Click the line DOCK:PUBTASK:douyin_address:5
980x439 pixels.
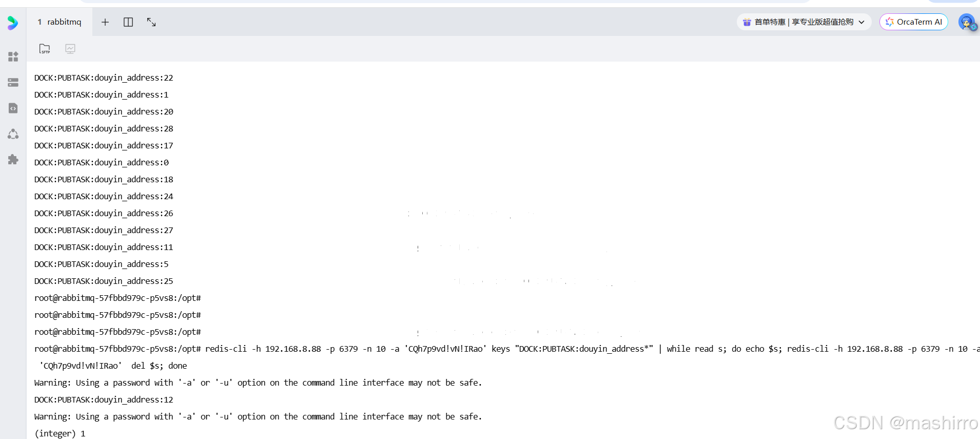click(x=101, y=264)
